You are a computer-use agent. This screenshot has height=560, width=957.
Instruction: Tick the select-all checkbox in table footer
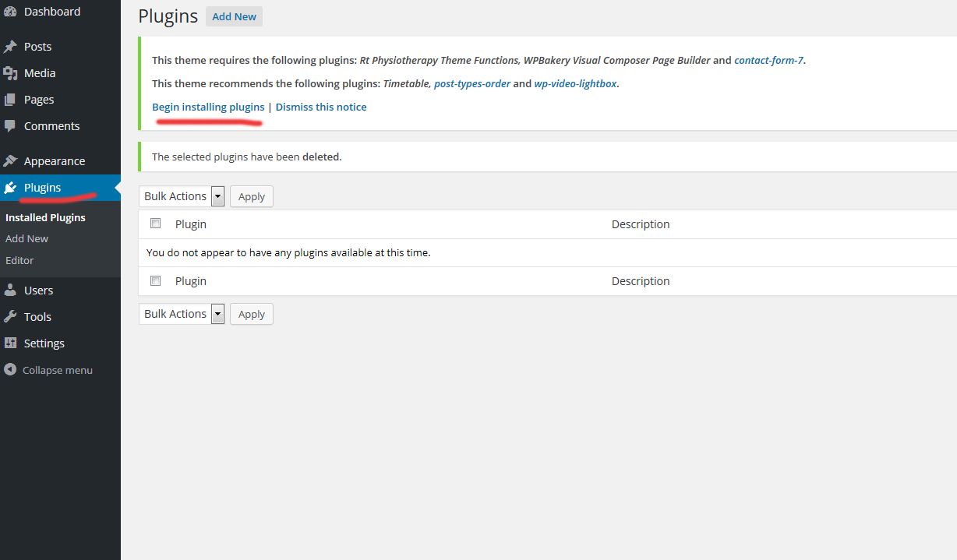pyautogui.click(x=156, y=280)
